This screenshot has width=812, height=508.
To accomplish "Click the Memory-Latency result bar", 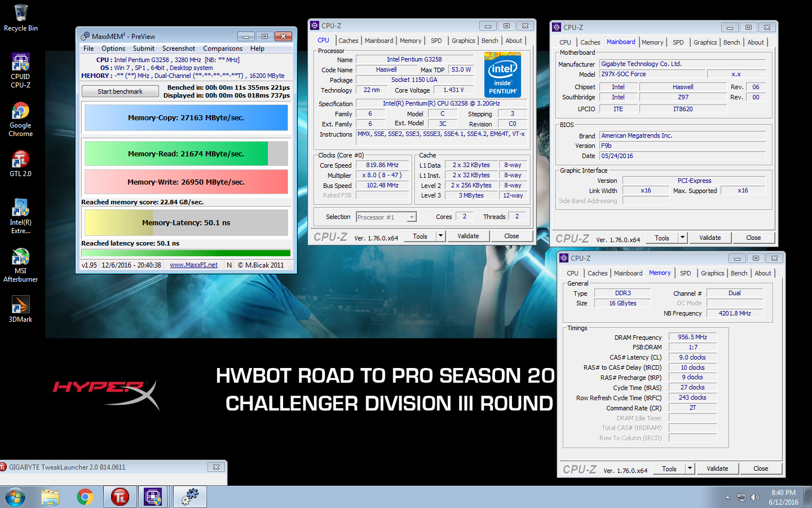I will 186,222.
